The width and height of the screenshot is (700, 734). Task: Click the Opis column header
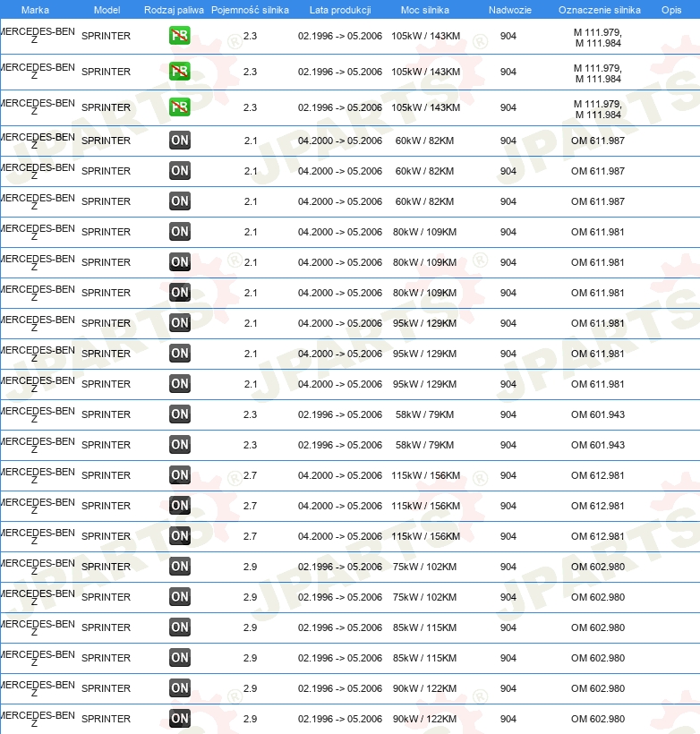671,10
